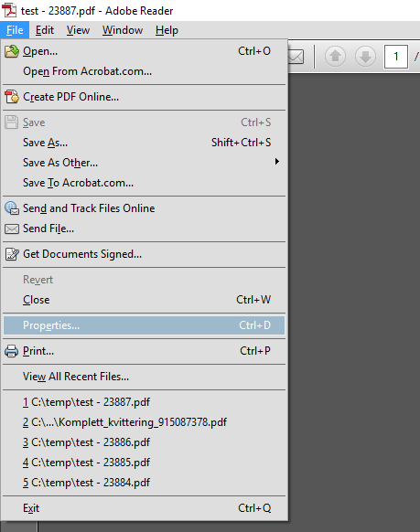The height and width of the screenshot is (532, 420).
Task: Click the previous page up-arrow toolbar button
Action: coord(335,56)
